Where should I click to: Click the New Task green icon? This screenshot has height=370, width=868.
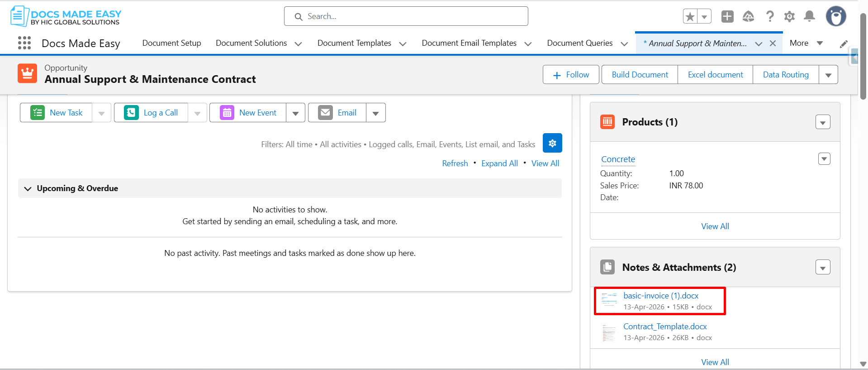(x=38, y=112)
